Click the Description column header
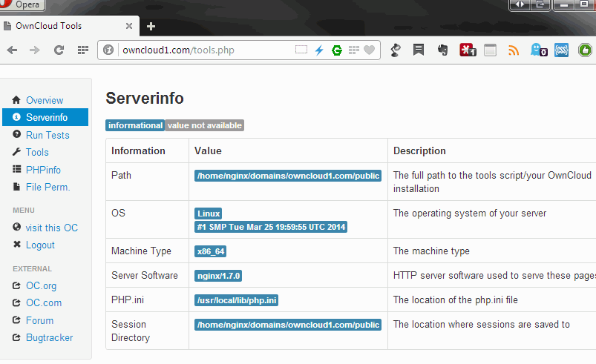This screenshot has height=364, width=596. click(419, 150)
